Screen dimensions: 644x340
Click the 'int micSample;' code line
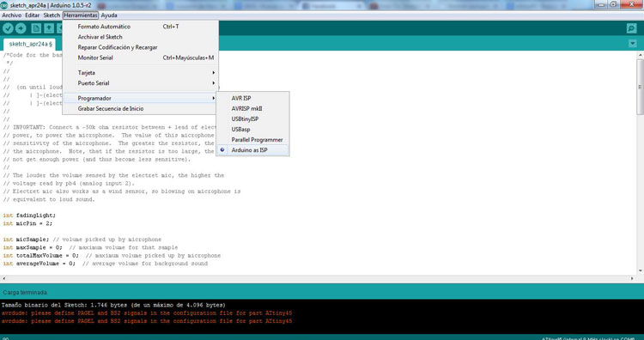point(82,240)
